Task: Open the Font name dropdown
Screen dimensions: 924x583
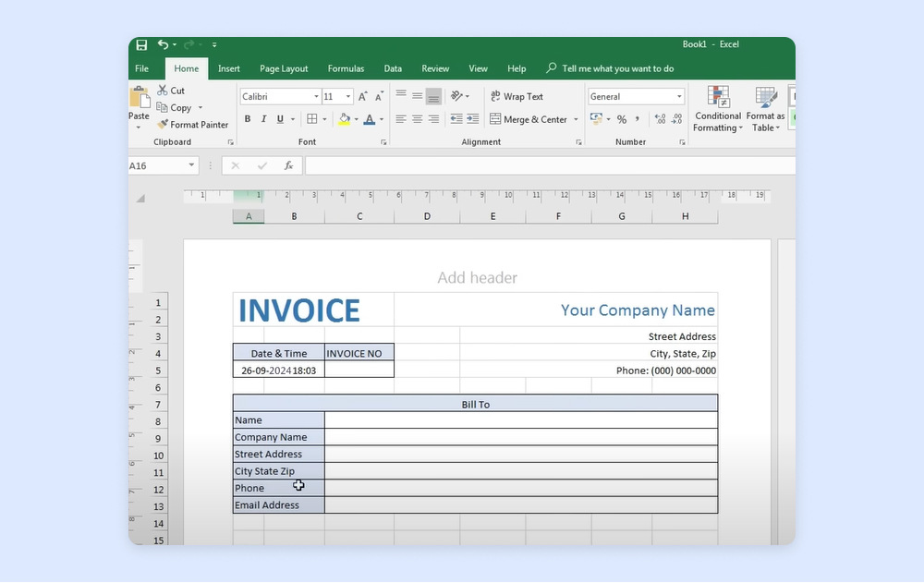Action: [x=316, y=96]
